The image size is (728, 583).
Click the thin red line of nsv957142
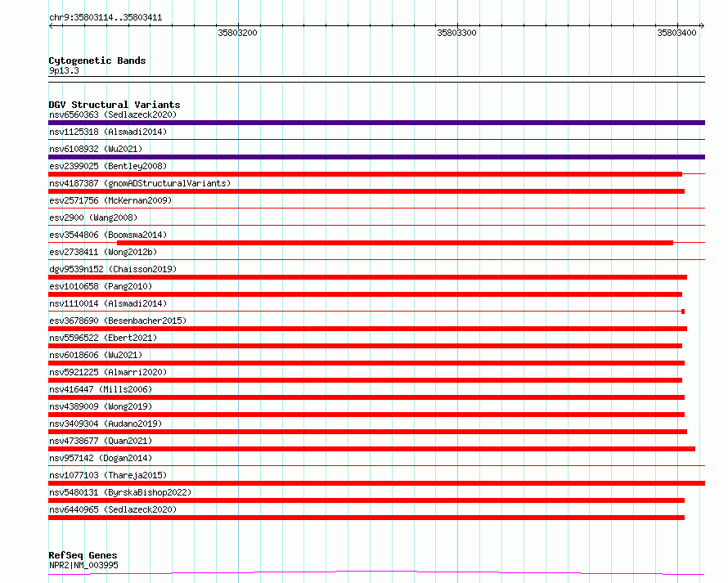[376, 466]
